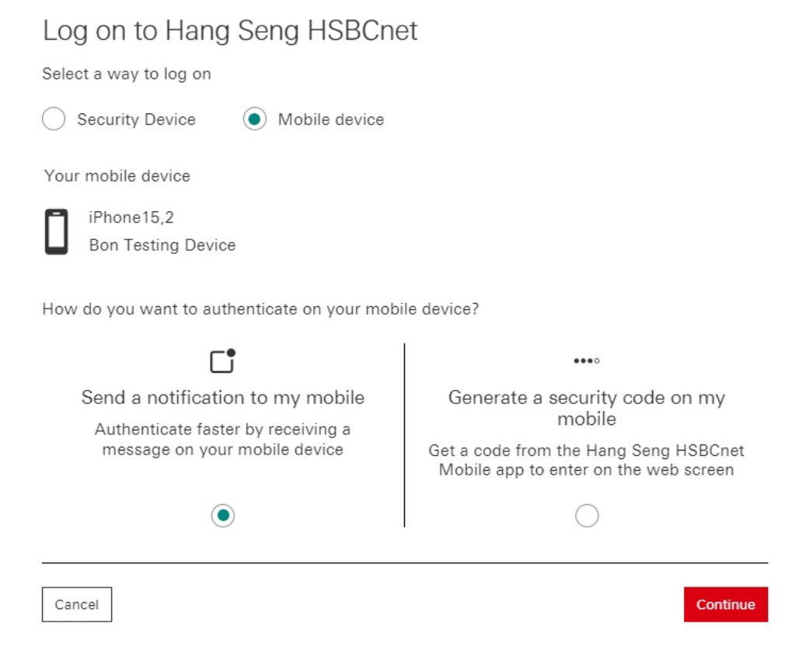Choose the generate security code radio button

click(x=587, y=515)
